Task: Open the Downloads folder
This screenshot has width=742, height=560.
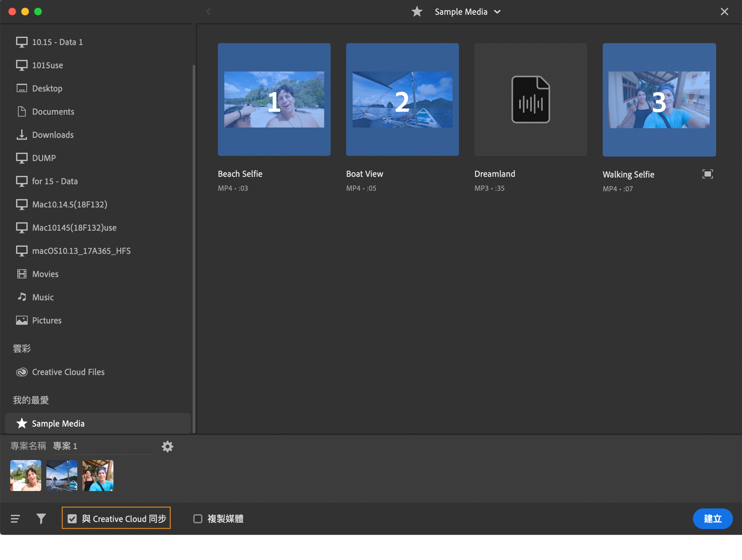Action: (x=53, y=135)
